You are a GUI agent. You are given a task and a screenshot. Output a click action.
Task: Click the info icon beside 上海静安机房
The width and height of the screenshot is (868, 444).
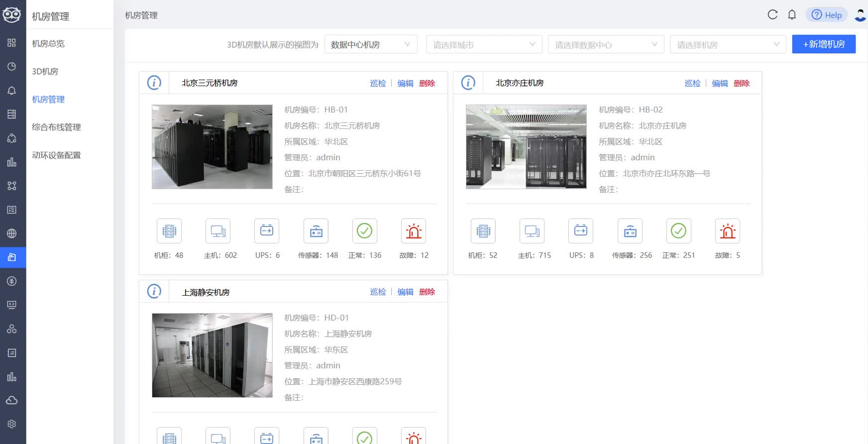pyautogui.click(x=154, y=291)
